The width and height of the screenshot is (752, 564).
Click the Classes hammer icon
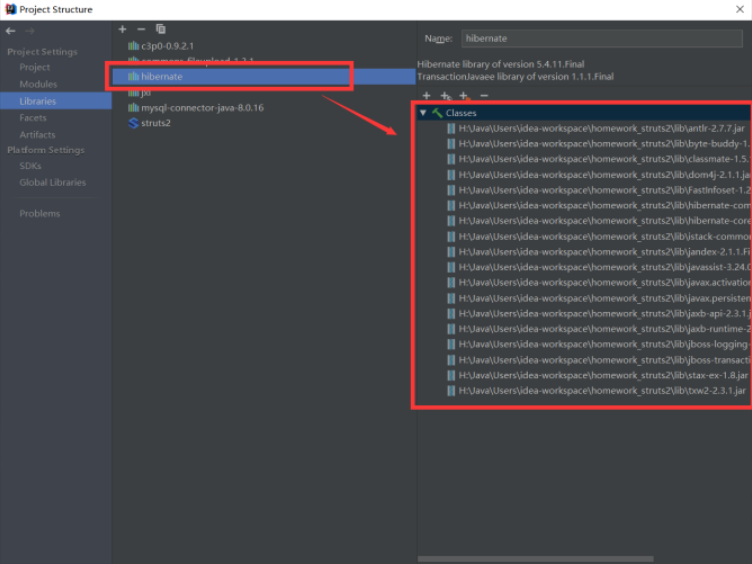[x=437, y=113]
